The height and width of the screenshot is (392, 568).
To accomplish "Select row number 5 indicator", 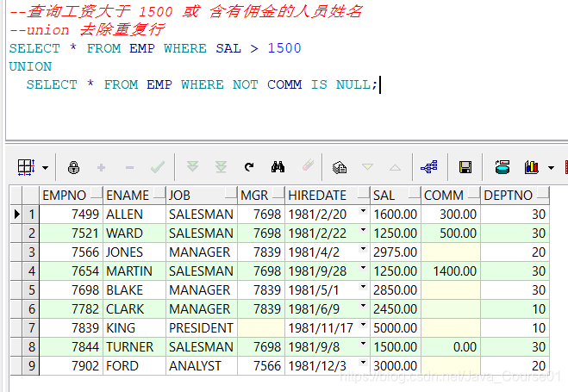I will (x=31, y=290).
